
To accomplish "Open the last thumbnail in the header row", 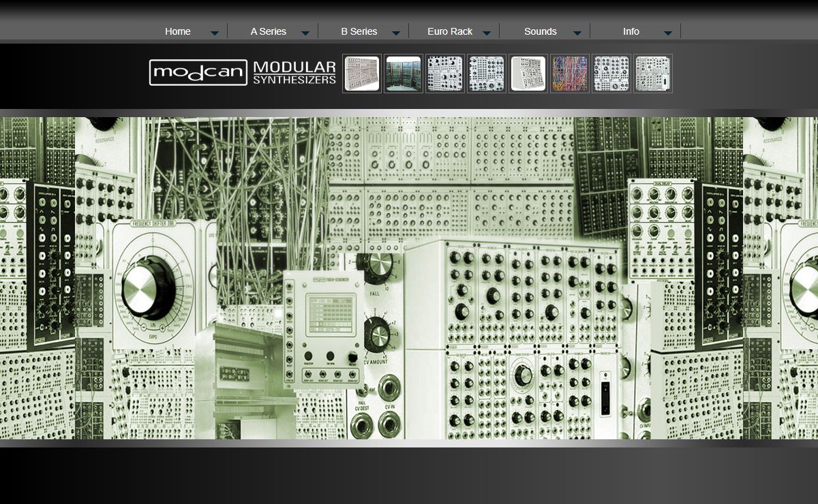I will point(653,74).
